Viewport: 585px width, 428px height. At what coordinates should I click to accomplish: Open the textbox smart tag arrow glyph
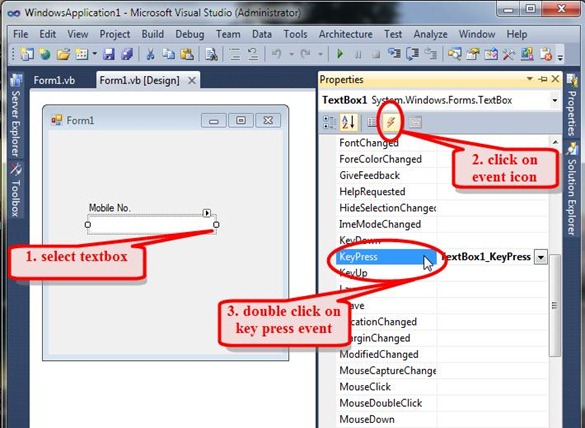(207, 213)
